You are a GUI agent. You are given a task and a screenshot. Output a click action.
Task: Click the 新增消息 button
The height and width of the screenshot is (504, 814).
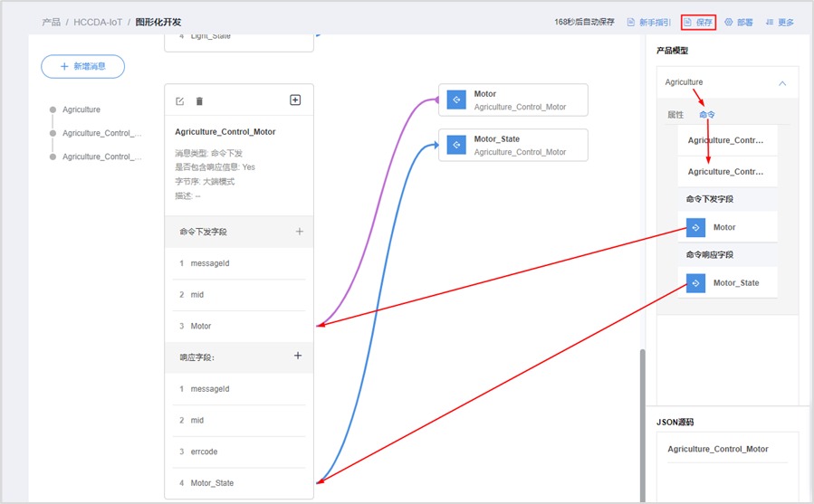coord(82,66)
